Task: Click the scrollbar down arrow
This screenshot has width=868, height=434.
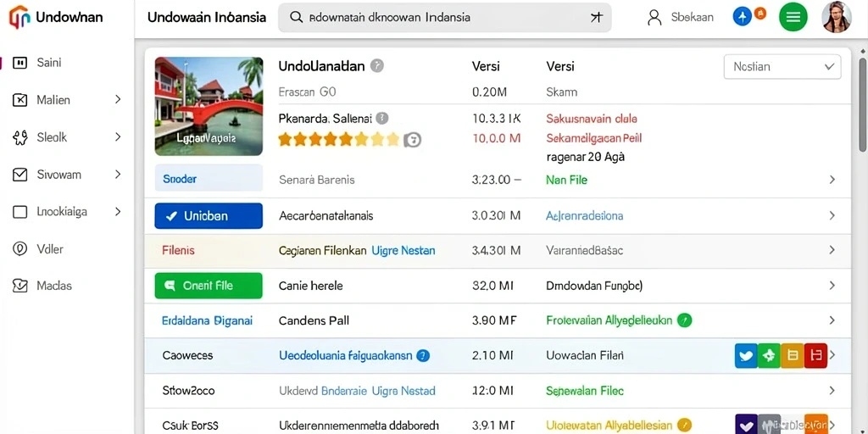Action: (x=862, y=430)
